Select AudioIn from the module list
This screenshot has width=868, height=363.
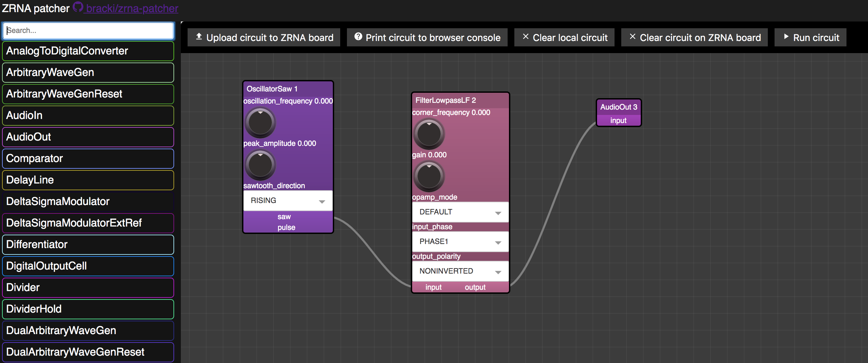click(88, 115)
